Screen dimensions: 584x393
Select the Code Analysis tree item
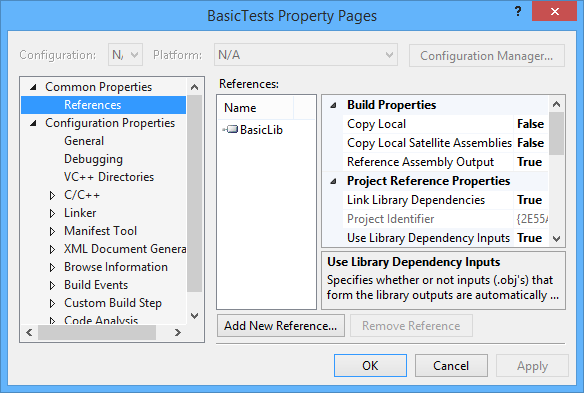point(101,320)
